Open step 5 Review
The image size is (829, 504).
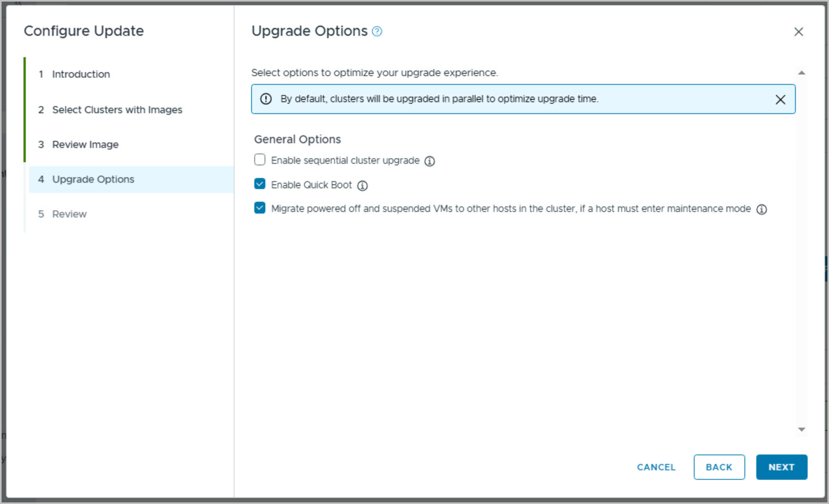coord(69,214)
